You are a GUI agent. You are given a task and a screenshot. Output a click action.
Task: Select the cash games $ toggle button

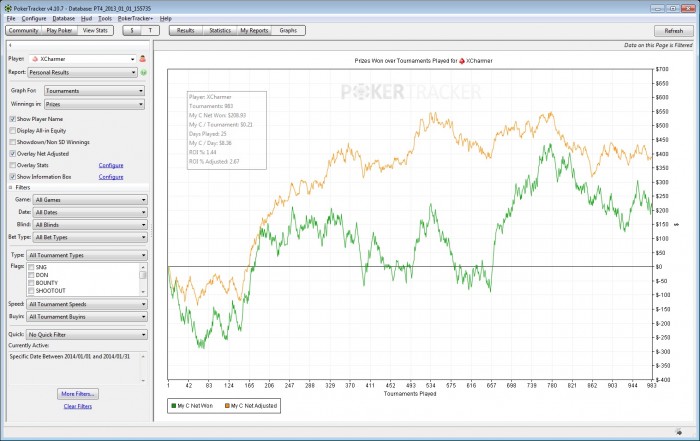click(x=132, y=30)
